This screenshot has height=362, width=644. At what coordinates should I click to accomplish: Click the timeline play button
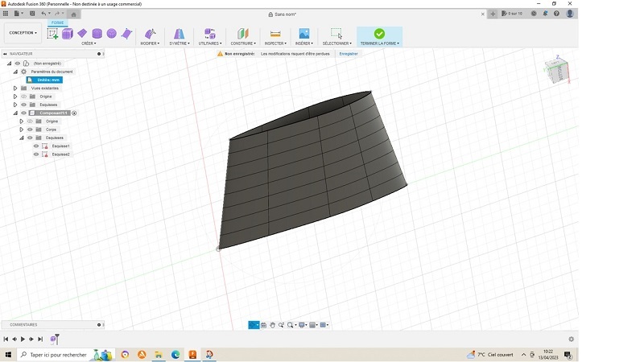[23, 339]
